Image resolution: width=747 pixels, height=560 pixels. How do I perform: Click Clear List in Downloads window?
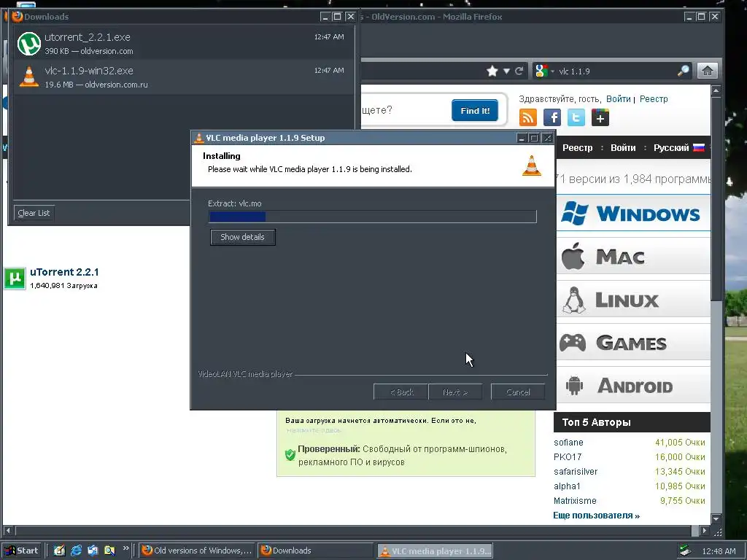pos(34,213)
